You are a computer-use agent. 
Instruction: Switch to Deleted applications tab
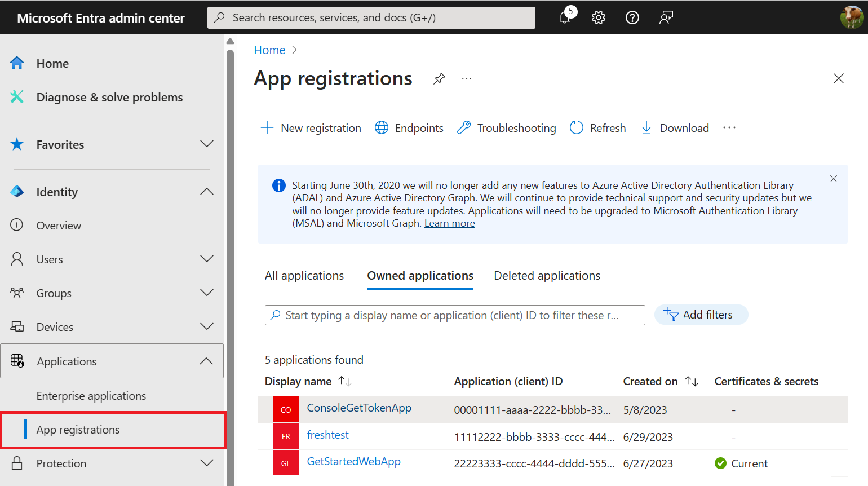pyautogui.click(x=547, y=276)
